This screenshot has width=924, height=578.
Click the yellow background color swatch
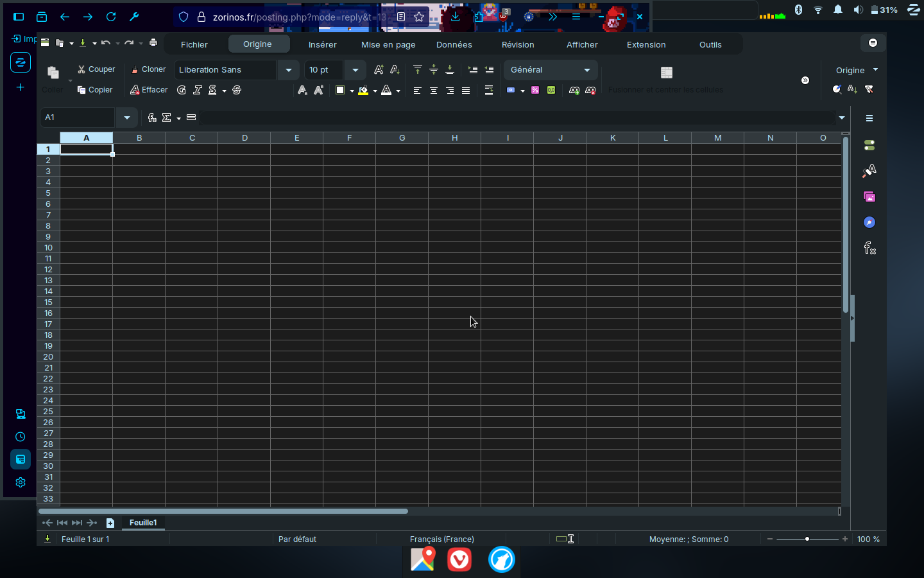click(x=363, y=91)
